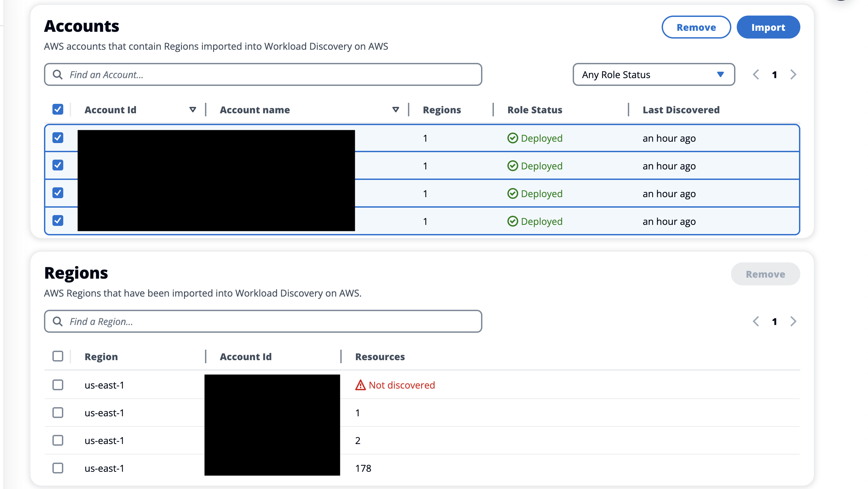Click the next page arrow in the Regions section
The height and width of the screenshot is (489, 868).
(x=793, y=321)
